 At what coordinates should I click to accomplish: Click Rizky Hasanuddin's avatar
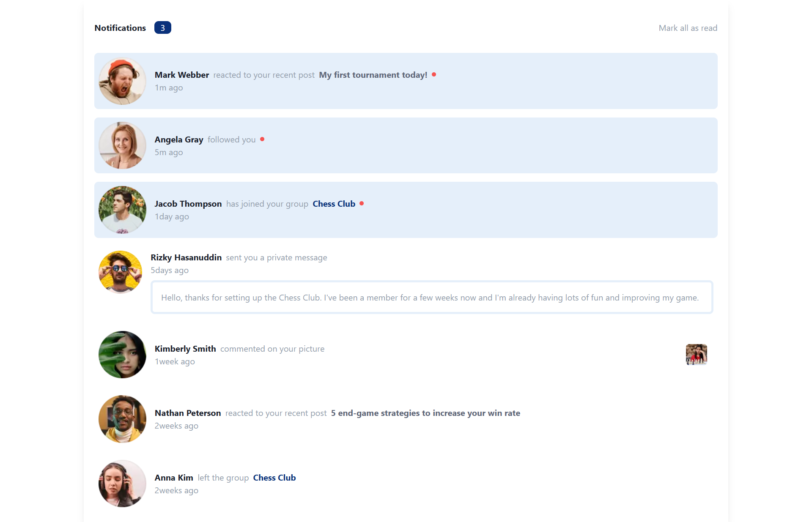(120, 272)
